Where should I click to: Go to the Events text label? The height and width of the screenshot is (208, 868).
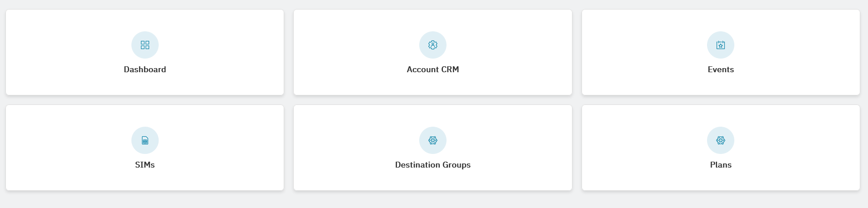tap(720, 69)
